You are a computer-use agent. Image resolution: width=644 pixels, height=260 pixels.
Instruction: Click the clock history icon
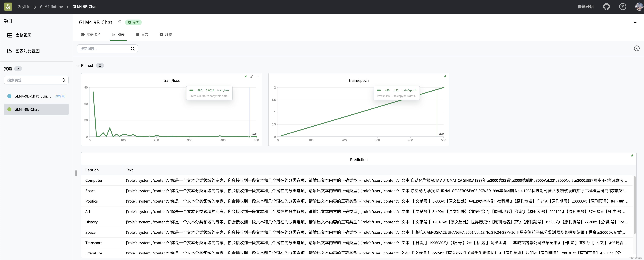coord(637,48)
